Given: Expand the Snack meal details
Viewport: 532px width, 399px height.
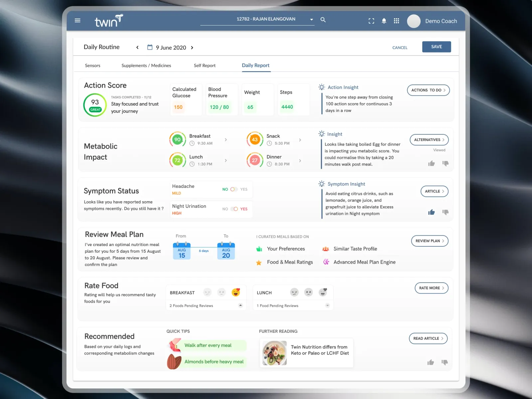Looking at the screenshot, I should click(300, 140).
